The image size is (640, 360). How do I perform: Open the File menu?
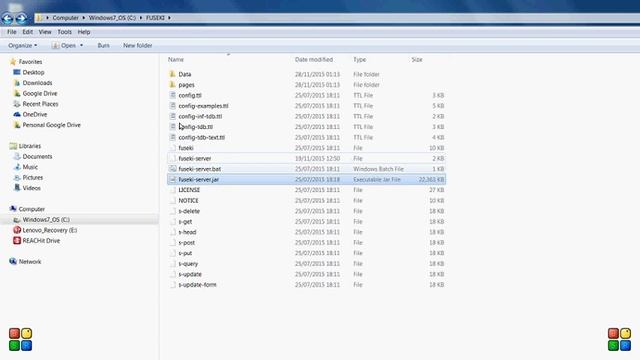(x=11, y=32)
